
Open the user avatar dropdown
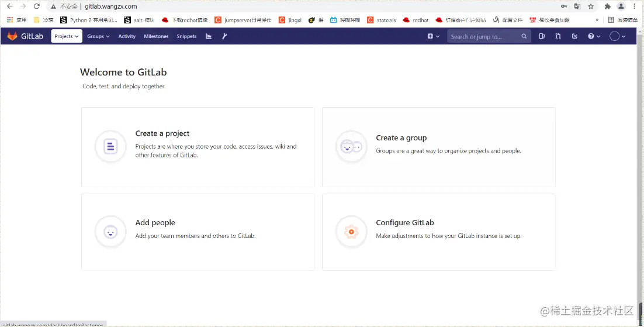tap(617, 36)
